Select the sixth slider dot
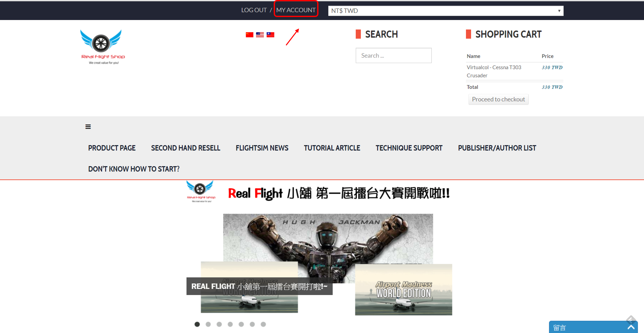The width and height of the screenshot is (644, 333). pyautogui.click(x=252, y=324)
